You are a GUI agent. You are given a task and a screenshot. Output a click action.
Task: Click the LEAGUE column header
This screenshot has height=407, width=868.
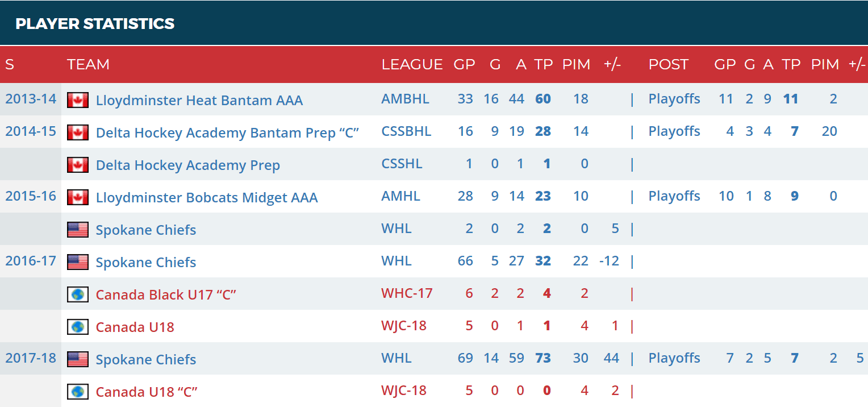[412, 64]
